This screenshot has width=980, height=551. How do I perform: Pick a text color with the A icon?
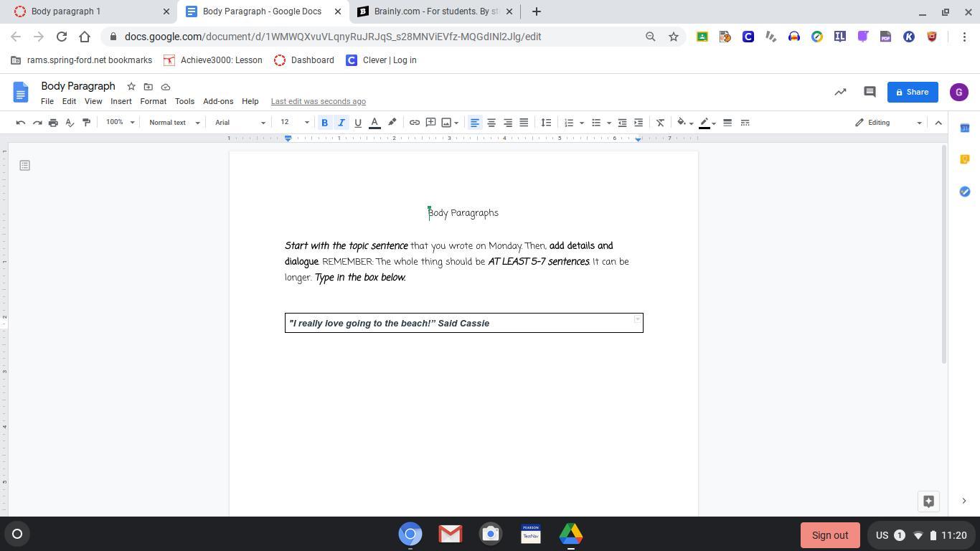tap(374, 123)
